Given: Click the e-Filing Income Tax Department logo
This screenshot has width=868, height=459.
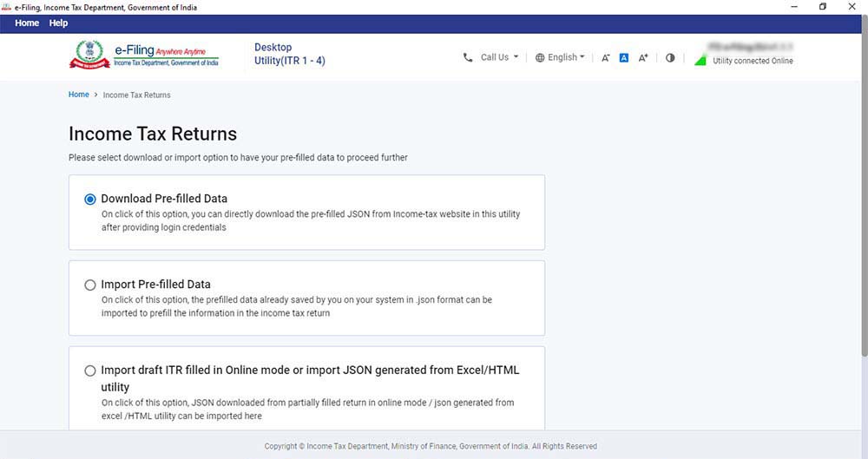Looking at the screenshot, I should [144, 55].
